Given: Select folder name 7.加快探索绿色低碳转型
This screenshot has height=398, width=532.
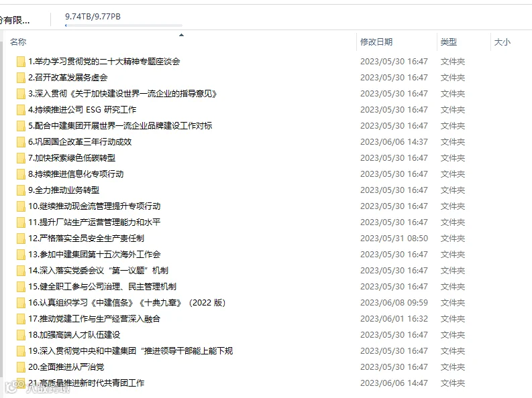Looking at the screenshot, I should point(72,158).
